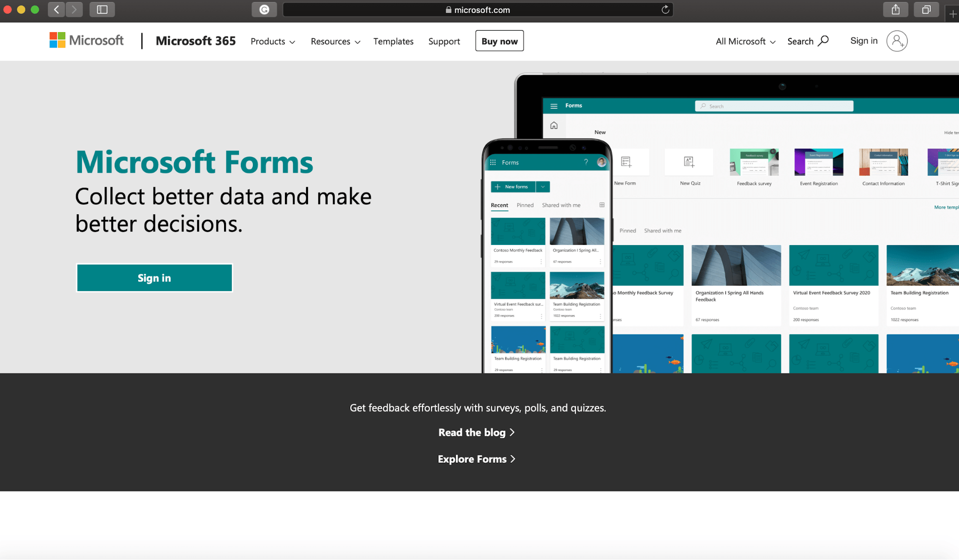Image resolution: width=959 pixels, height=560 pixels.
Task: Show the Safari tab overview
Action: (x=926, y=9)
